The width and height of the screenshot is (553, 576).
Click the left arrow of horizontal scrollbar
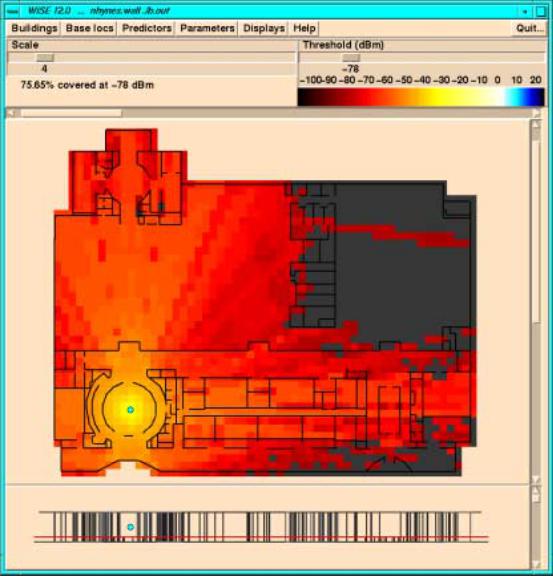[x=12, y=113]
